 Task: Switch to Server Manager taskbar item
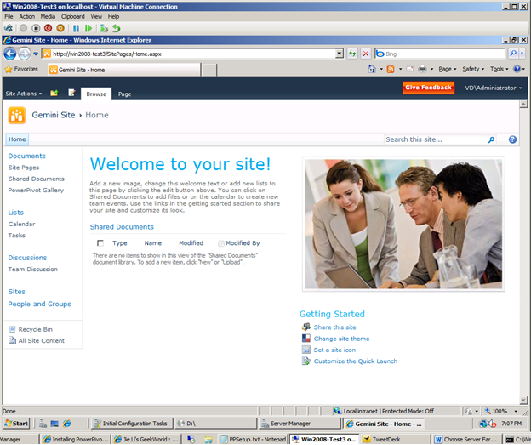click(299, 423)
